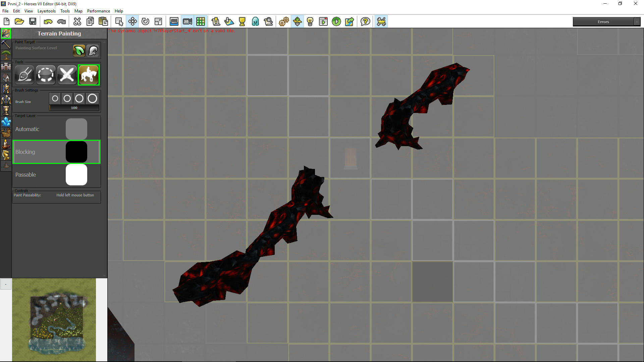Open a map with the folder icon

(19, 22)
